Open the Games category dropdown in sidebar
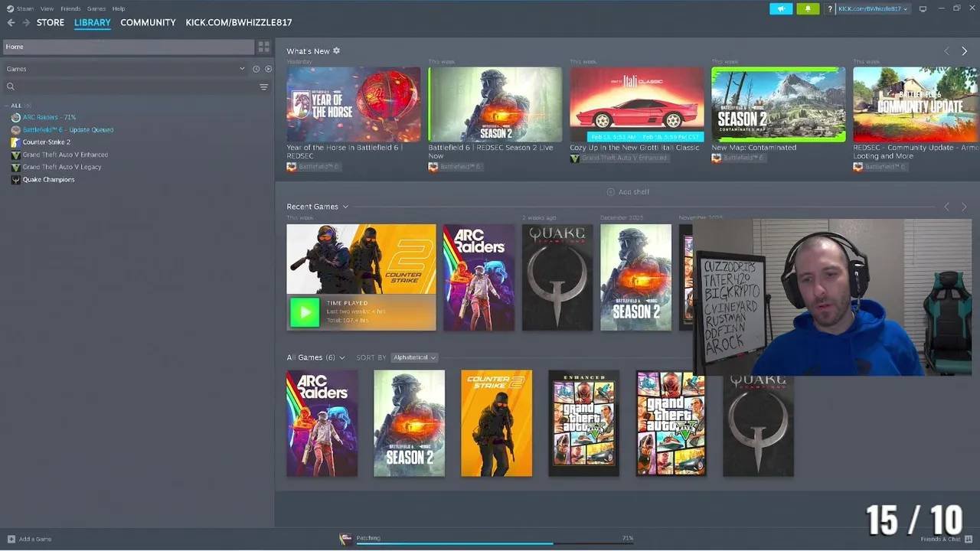This screenshot has height=551, width=980. coord(242,69)
